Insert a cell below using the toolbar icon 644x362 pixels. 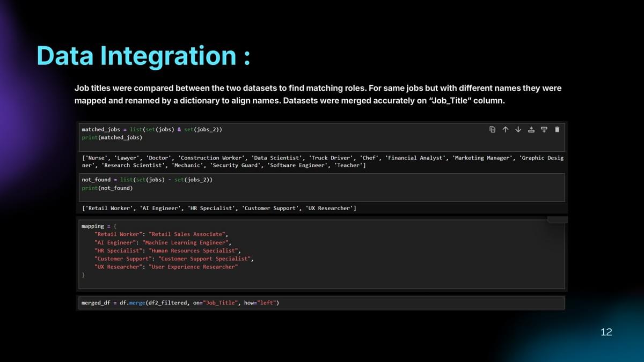(544, 129)
